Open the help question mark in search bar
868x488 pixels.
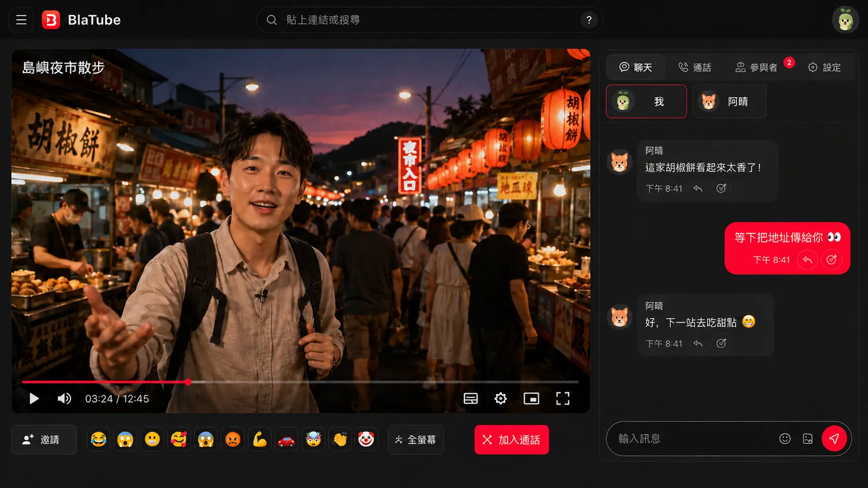tap(589, 20)
